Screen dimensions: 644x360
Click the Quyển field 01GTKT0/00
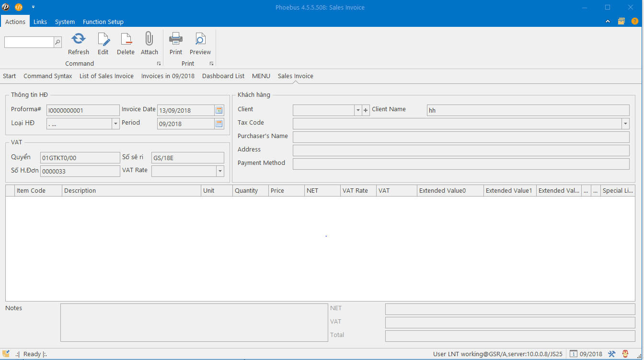tap(80, 158)
